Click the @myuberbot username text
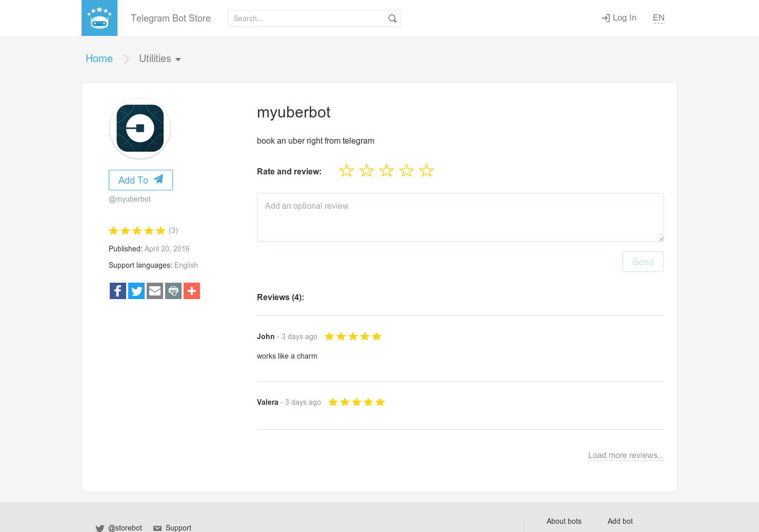This screenshot has width=759, height=532. point(130,199)
